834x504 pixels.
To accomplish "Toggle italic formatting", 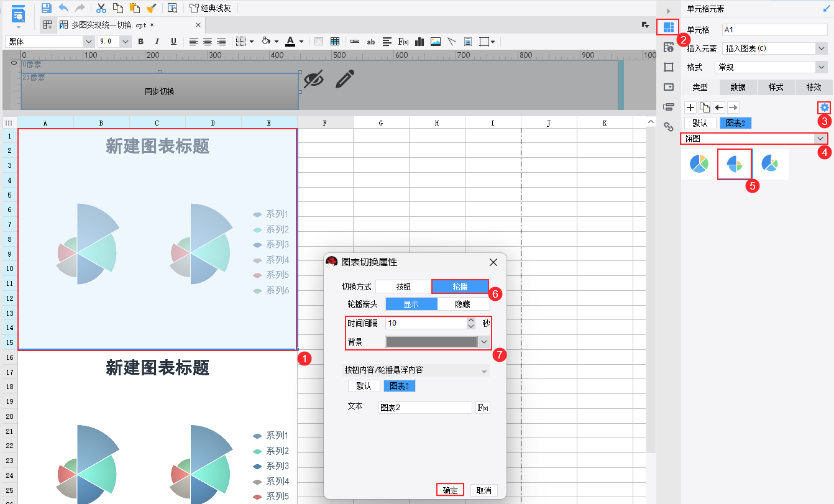I will click(x=157, y=42).
